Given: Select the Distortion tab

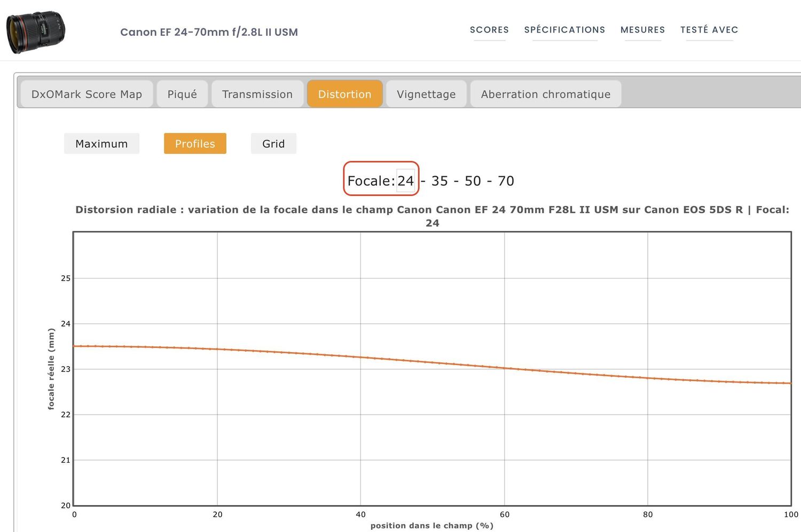Looking at the screenshot, I should tap(344, 94).
